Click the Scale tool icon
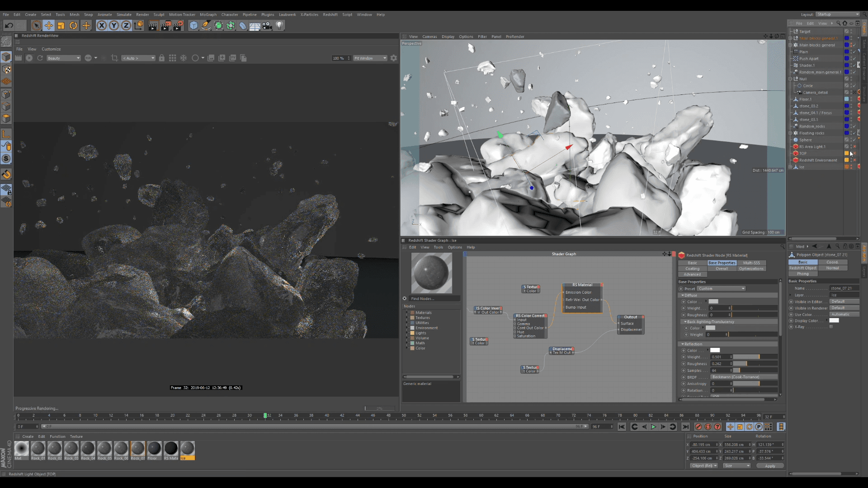868x488 pixels. 61,26
